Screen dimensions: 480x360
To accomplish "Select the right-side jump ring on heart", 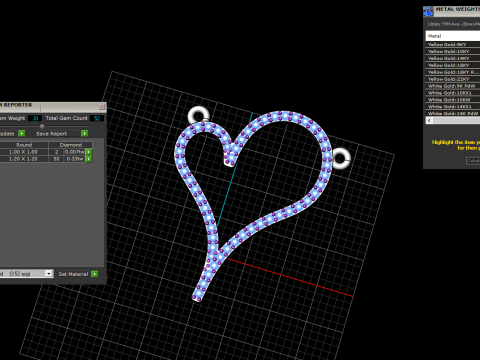I will tap(341, 159).
